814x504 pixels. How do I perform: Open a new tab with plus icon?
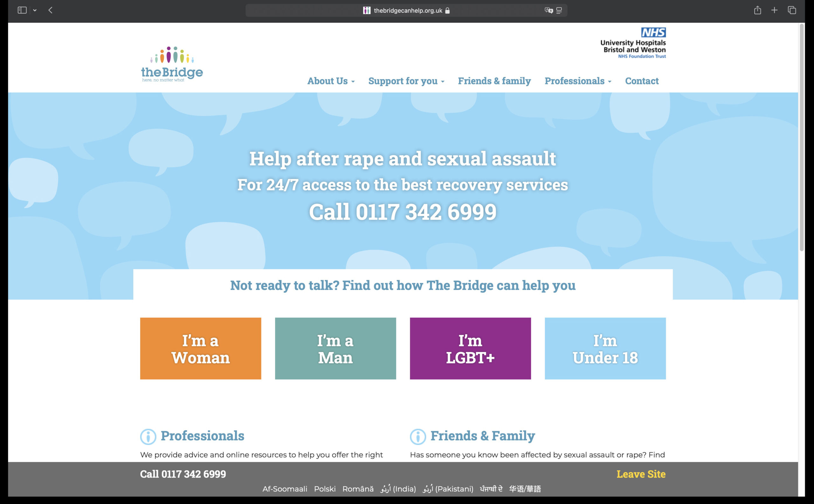click(x=774, y=10)
